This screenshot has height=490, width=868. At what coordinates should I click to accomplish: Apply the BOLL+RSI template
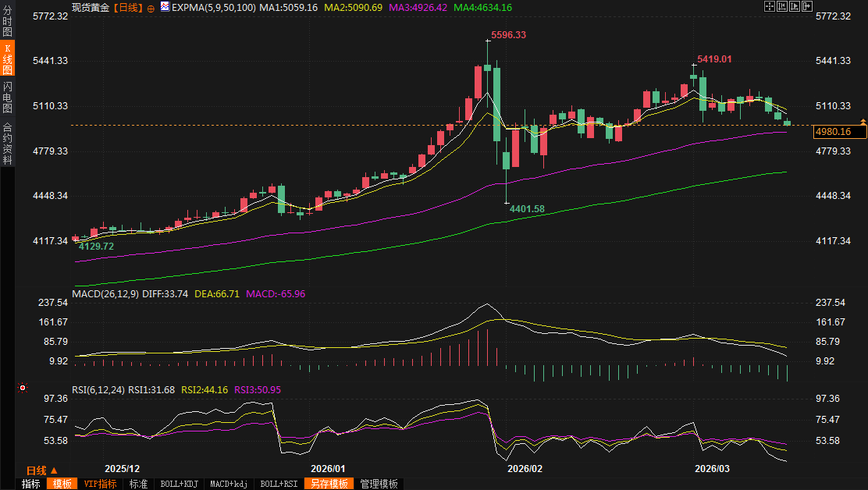pyautogui.click(x=279, y=484)
